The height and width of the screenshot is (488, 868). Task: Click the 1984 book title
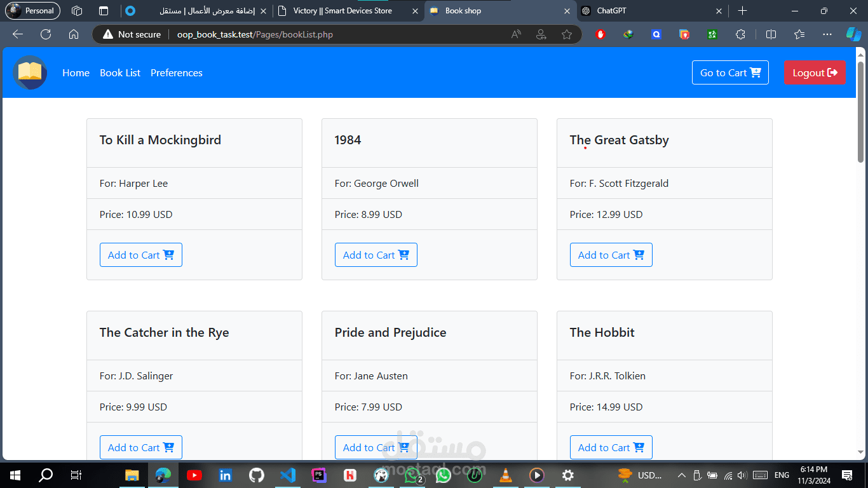[x=348, y=140]
